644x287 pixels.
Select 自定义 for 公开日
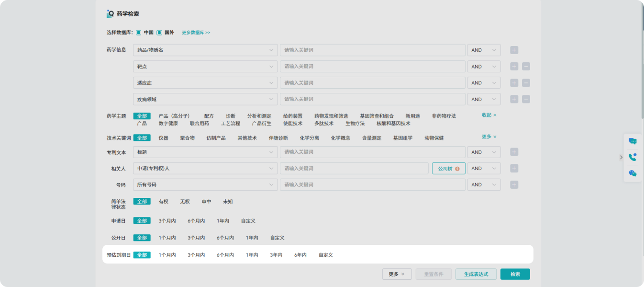pos(277,238)
